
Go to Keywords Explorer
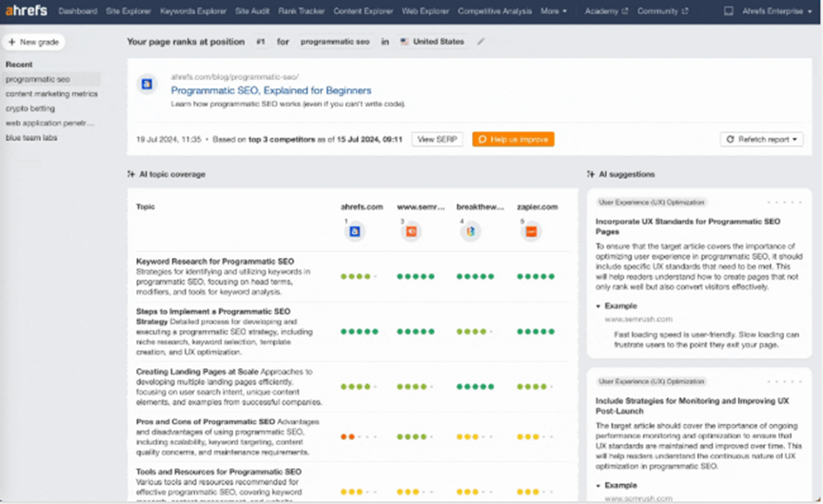point(193,11)
